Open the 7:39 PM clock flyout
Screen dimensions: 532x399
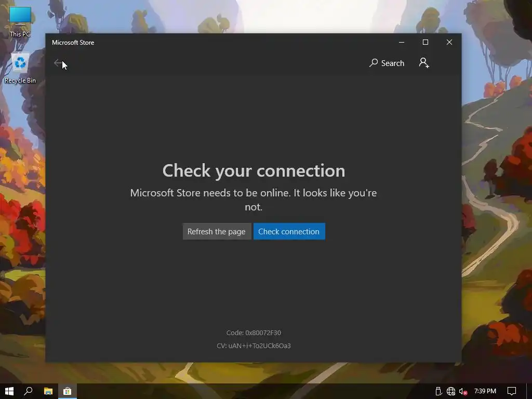485,391
